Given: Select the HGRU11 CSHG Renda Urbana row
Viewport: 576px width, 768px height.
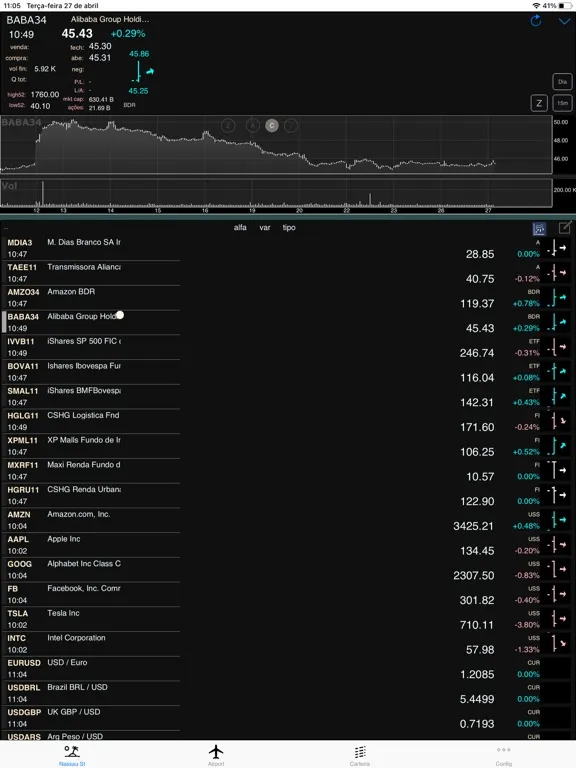Looking at the screenshot, I should click(288, 496).
